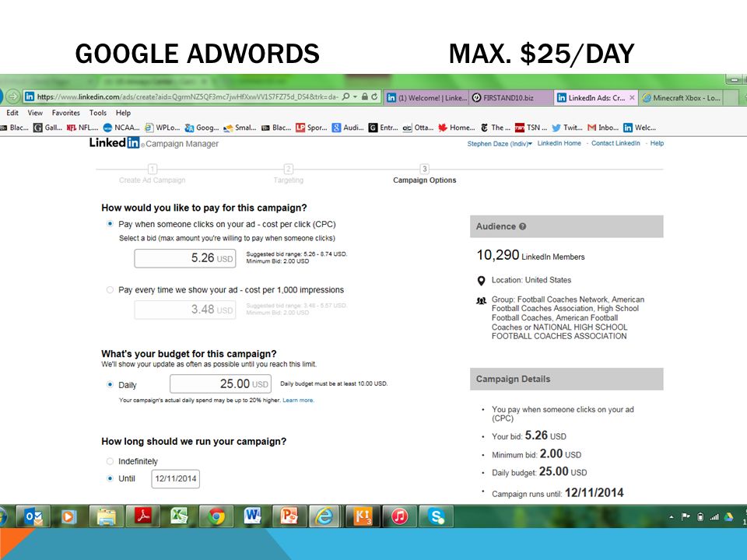Viewport: 747px width, 560px height.
Task: Open the Edit menu
Action: pos(12,113)
